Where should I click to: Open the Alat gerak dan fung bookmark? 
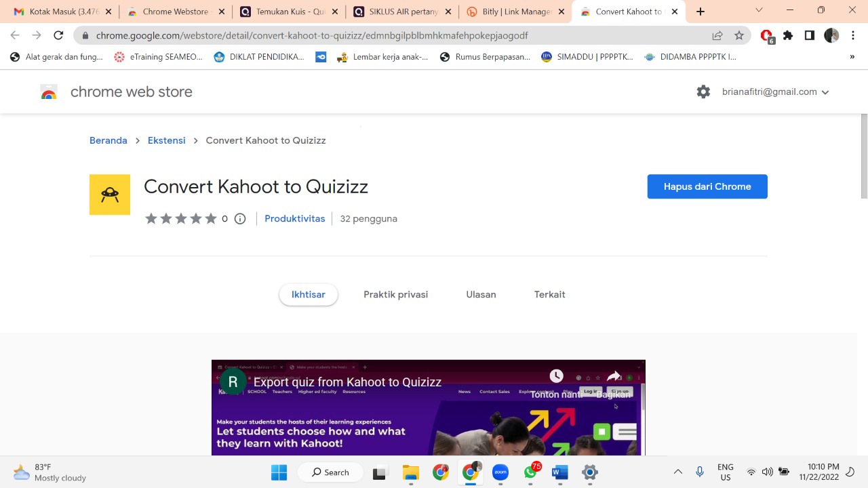tap(57, 57)
